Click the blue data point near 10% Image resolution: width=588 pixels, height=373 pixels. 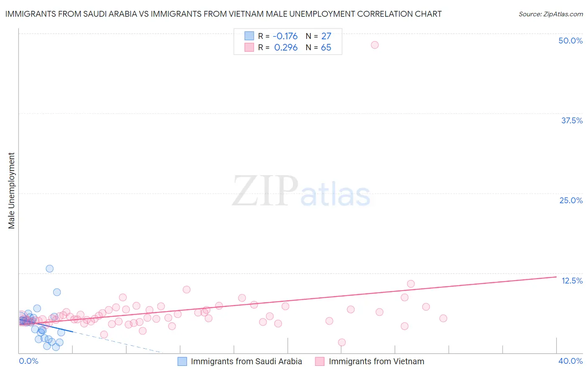[x=57, y=292]
